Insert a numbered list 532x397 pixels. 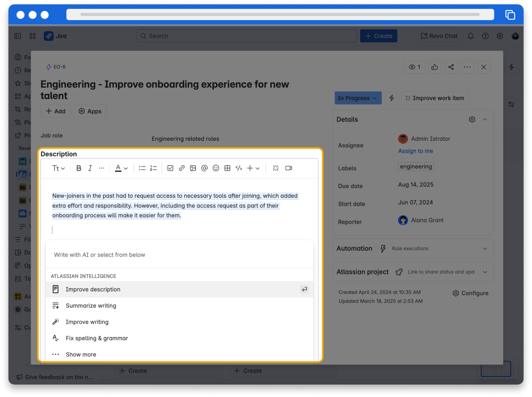[153, 168]
